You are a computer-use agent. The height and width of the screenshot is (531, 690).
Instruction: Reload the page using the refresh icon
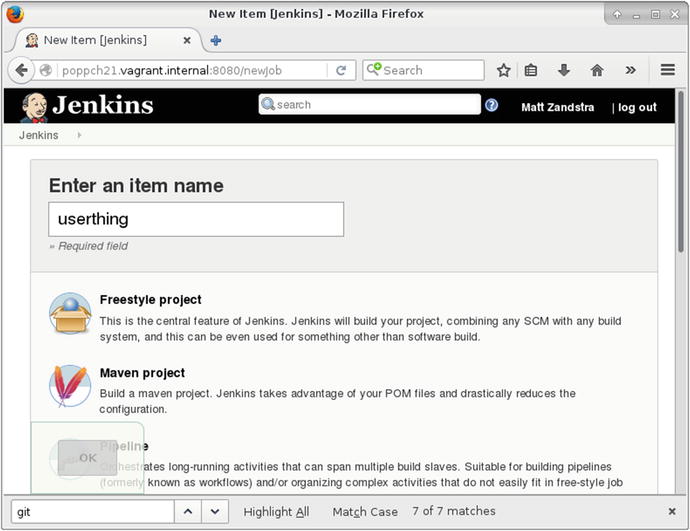click(x=341, y=70)
